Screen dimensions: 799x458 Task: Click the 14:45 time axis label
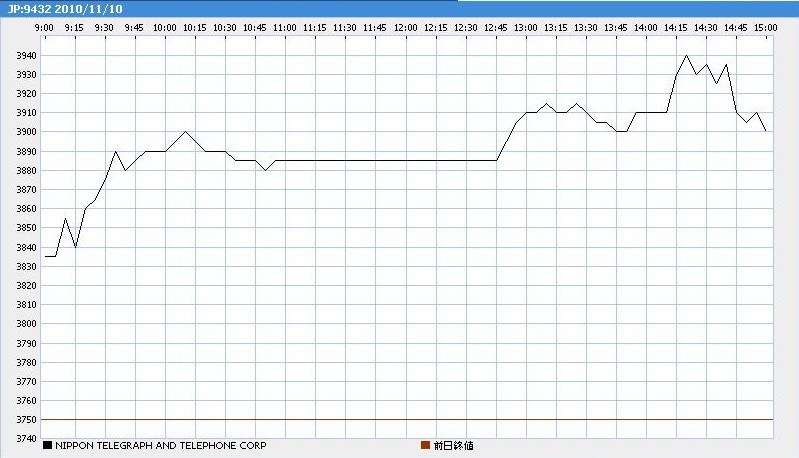(x=736, y=28)
